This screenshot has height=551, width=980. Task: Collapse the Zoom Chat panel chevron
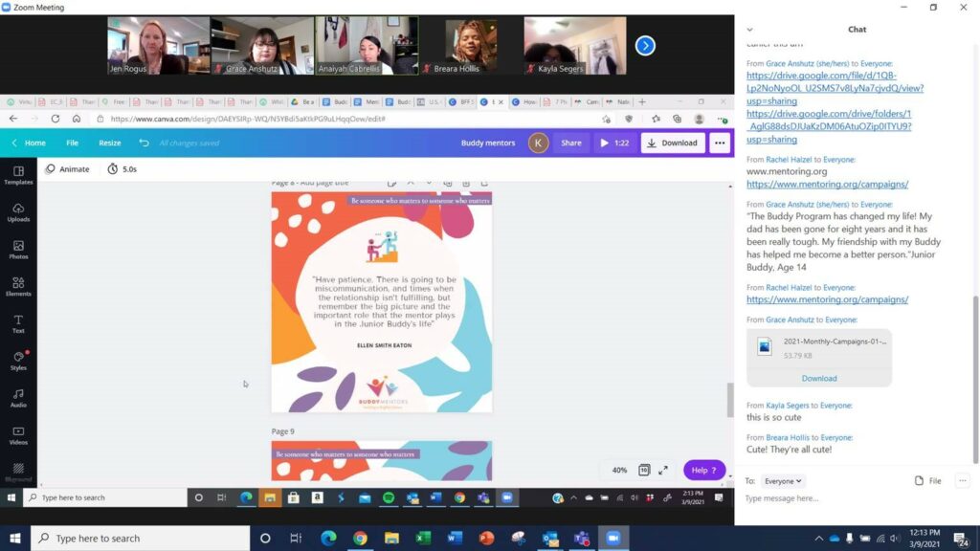coord(750,30)
